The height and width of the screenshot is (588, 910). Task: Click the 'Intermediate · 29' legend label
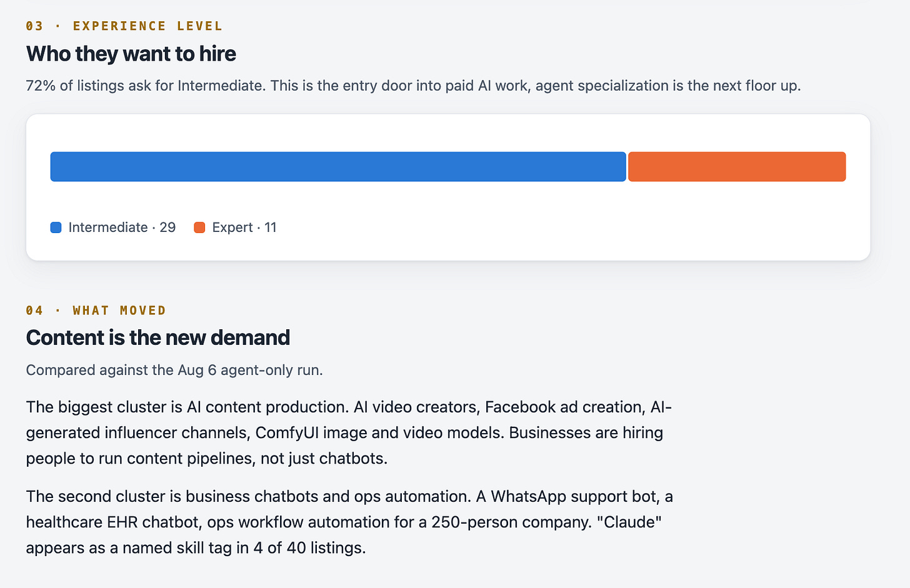click(122, 227)
